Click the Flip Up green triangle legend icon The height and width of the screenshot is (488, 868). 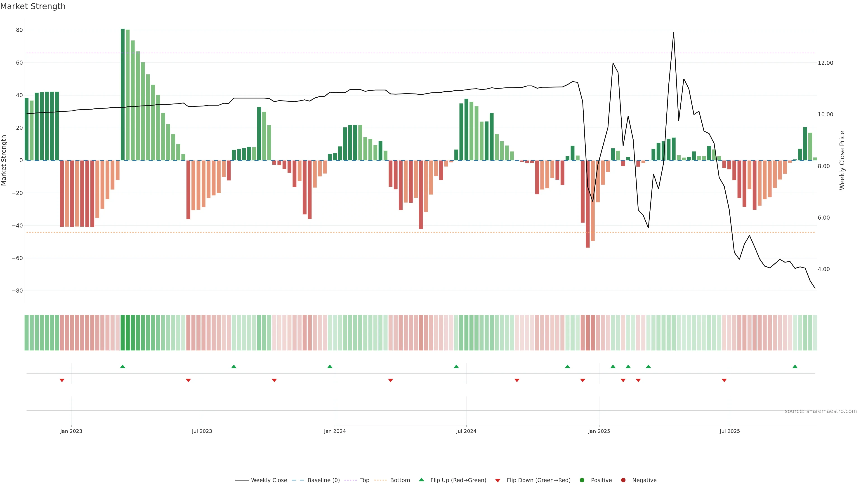tap(421, 480)
